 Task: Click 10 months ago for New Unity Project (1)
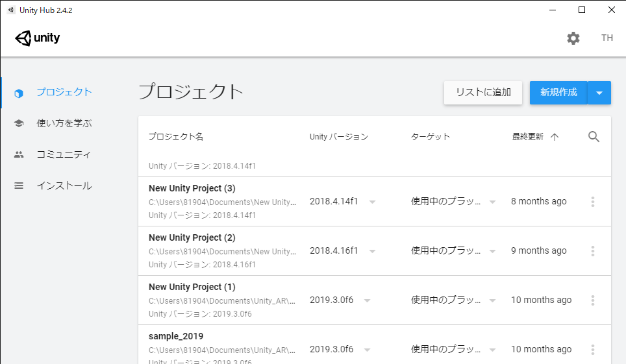point(542,300)
